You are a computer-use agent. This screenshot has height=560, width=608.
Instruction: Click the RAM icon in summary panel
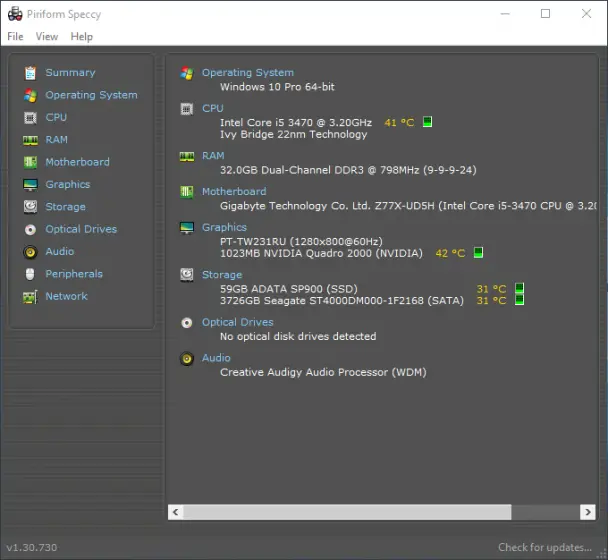coord(187,156)
